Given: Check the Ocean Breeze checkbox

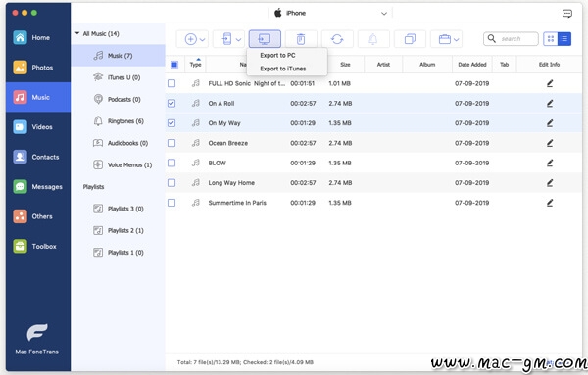Looking at the screenshot, I should pos(171,143).
